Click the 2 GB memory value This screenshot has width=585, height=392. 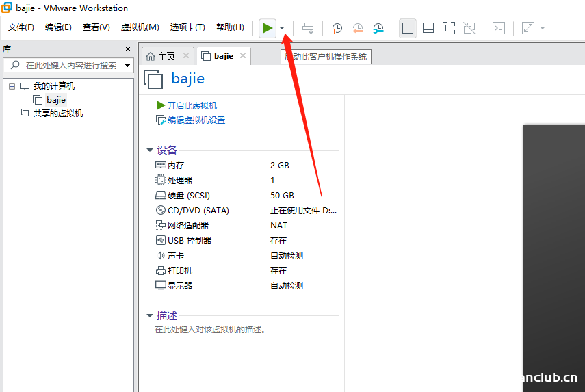280,166
